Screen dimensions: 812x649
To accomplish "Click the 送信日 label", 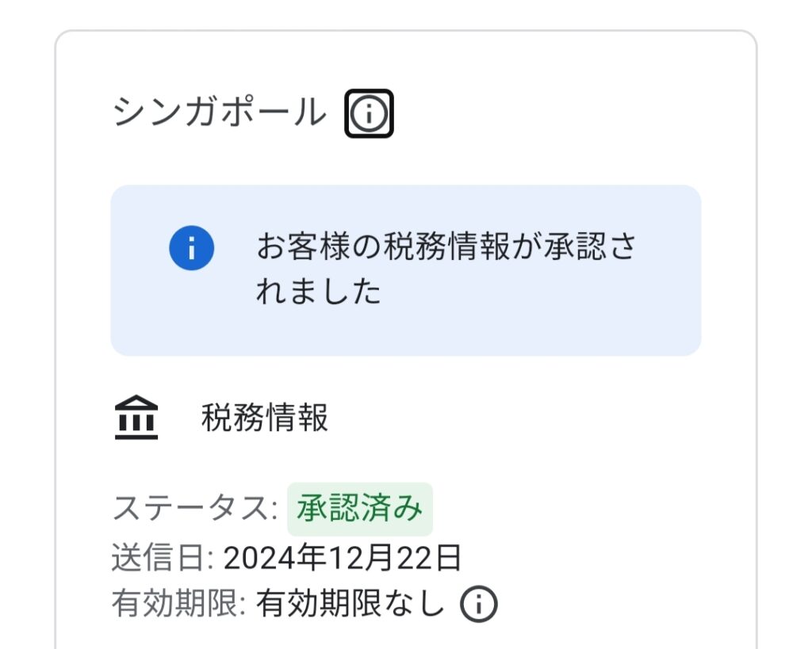I will 163,558.
